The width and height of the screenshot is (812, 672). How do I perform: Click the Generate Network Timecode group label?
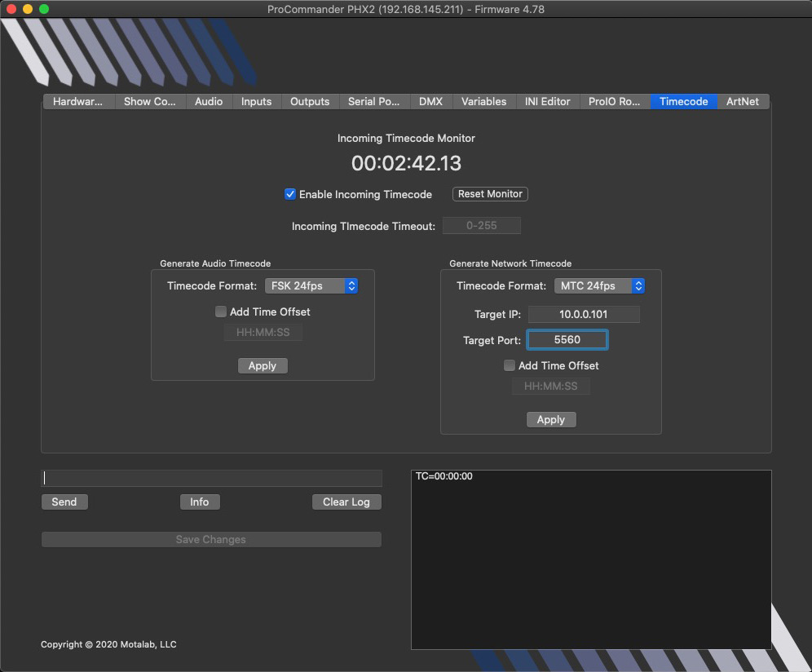510,263
